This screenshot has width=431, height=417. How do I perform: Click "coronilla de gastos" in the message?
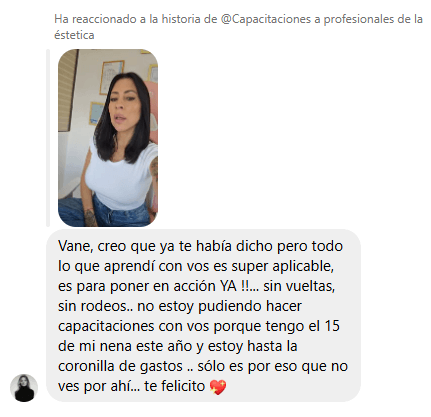[x=120, y=366]
